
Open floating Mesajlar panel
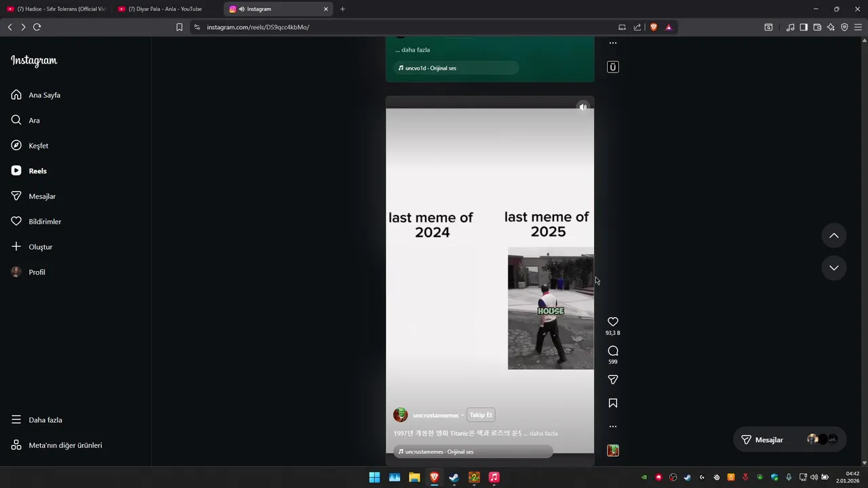(x=789, y=440)
